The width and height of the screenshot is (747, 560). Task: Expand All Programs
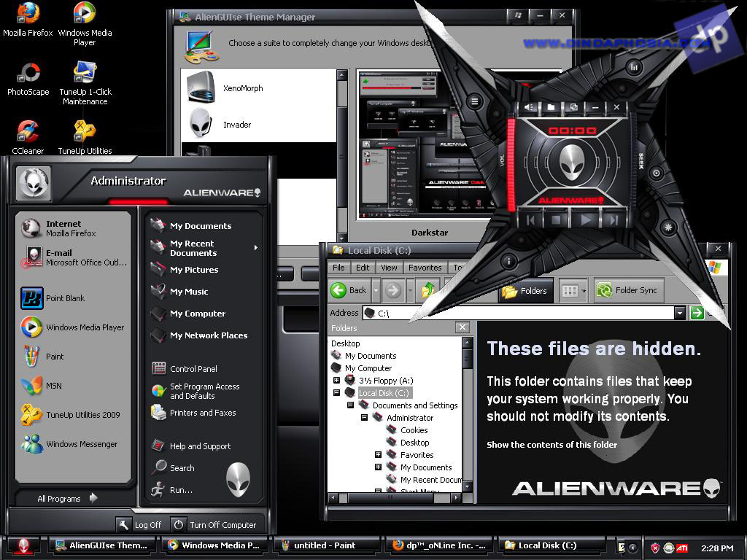pos(66,499)
